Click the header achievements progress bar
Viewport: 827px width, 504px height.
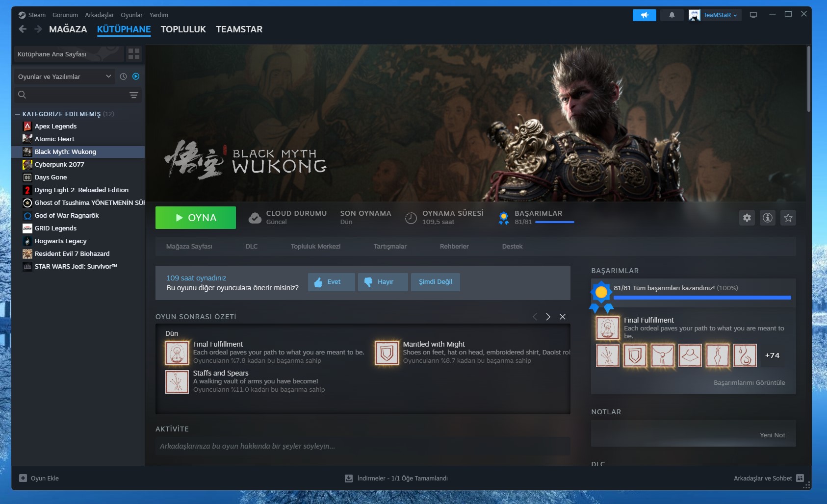click(x=554, y=222)
